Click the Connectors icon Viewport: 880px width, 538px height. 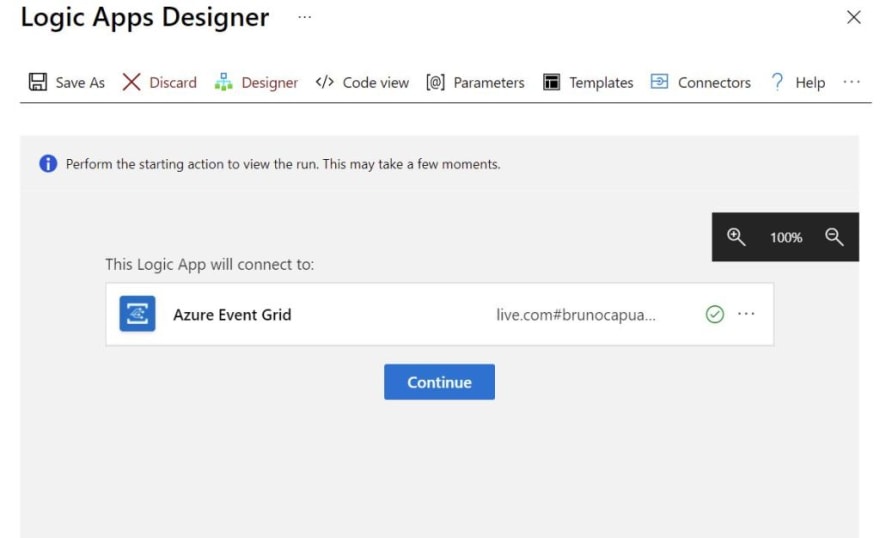coord(659,82)
